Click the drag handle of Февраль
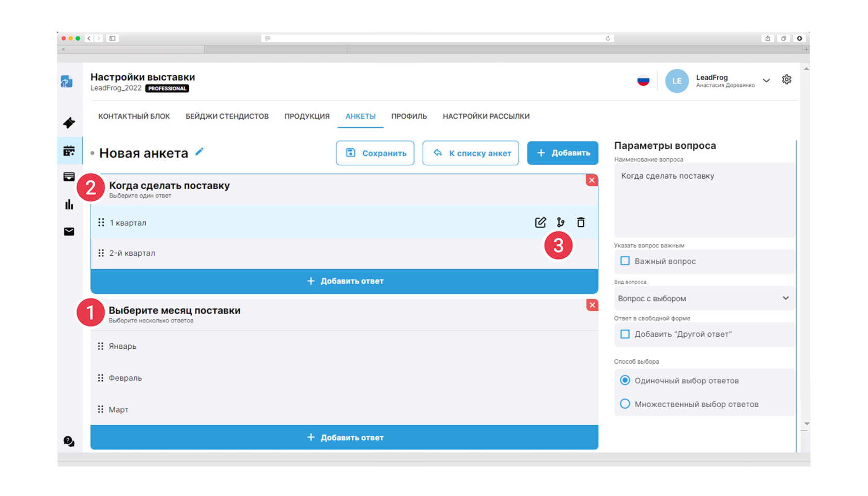The height and width of the screenshot is (496, 868). [101, 378]
